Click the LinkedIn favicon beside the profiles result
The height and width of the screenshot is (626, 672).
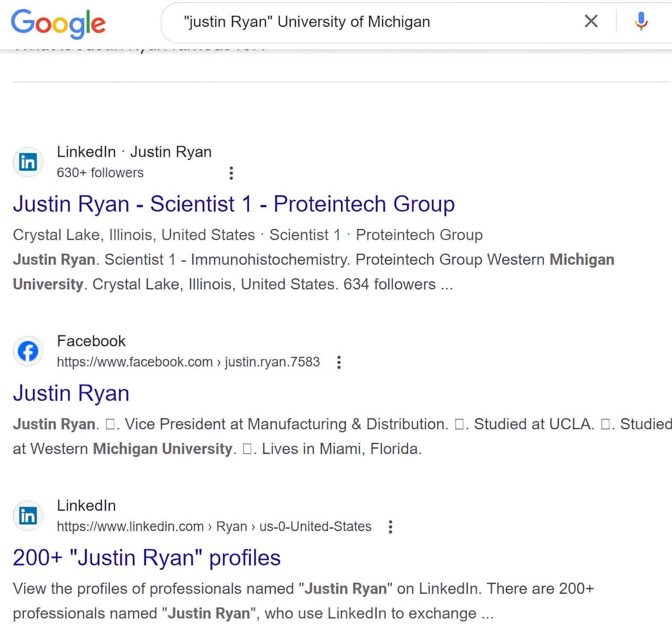(x=28, y=516)
